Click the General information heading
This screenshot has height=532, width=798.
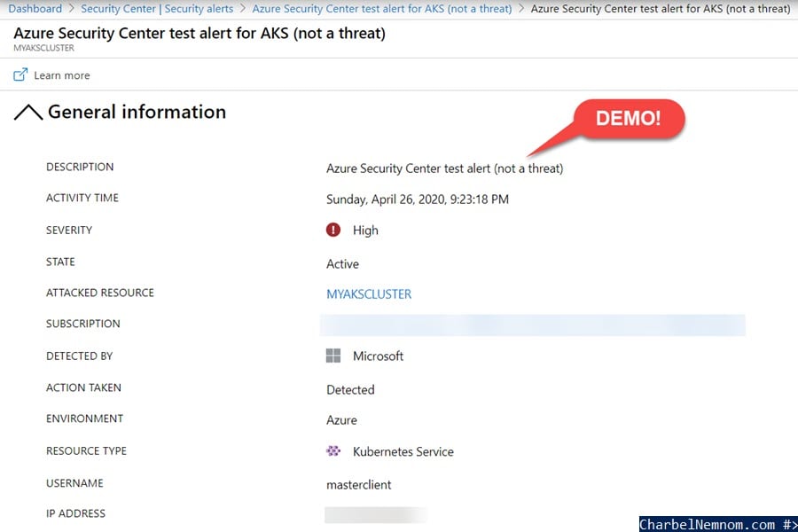pos(137,112)
